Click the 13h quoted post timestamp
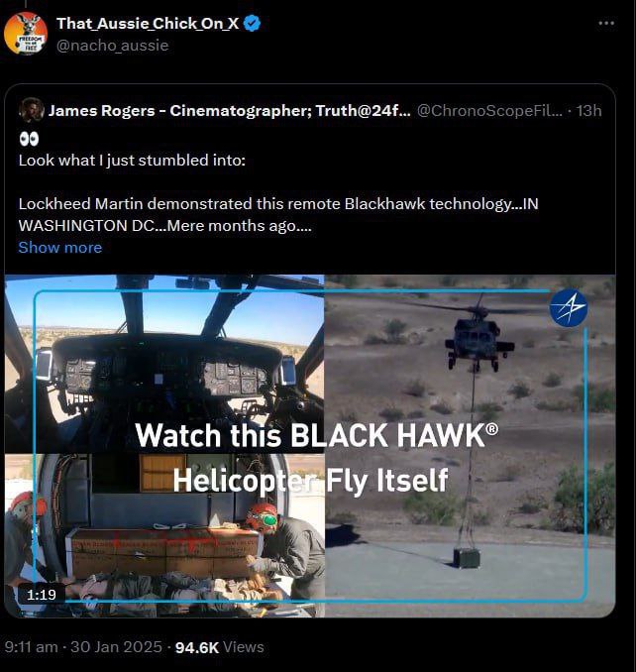Screen dimensions: 636x672 [588, 111]
